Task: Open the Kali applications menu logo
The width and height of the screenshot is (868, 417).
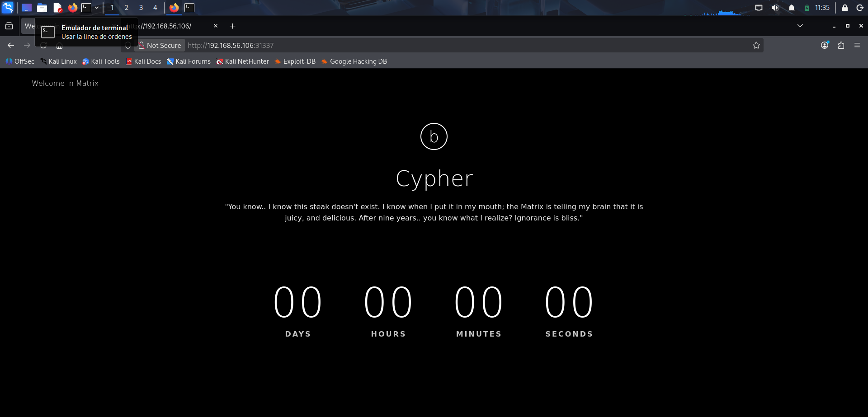Action: 8,8
